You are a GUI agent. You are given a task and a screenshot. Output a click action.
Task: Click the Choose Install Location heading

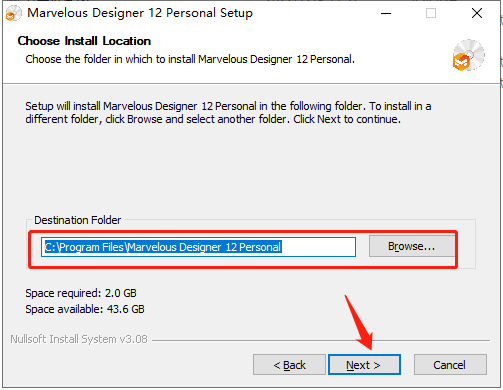tap(84, 41)
